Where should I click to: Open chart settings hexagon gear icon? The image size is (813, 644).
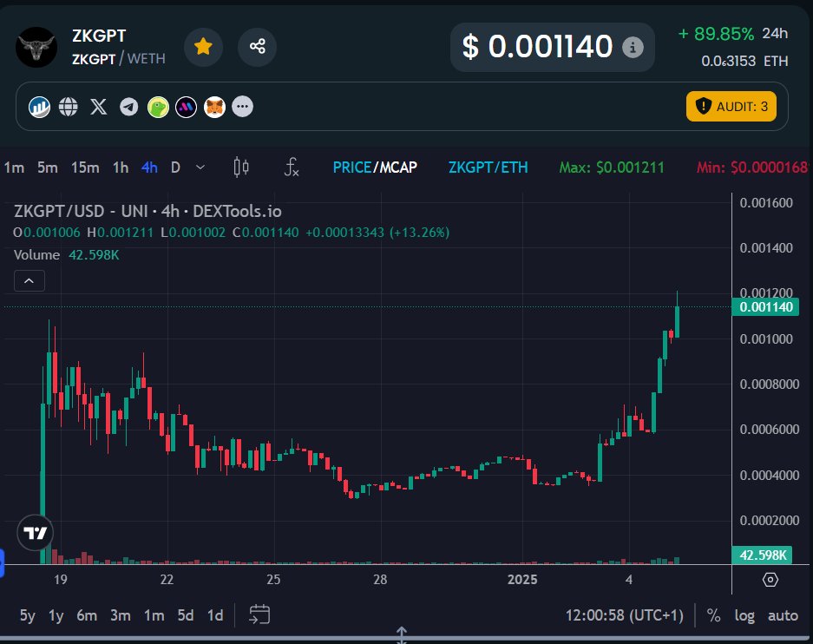pyautogui.click(x=770, y=580)
